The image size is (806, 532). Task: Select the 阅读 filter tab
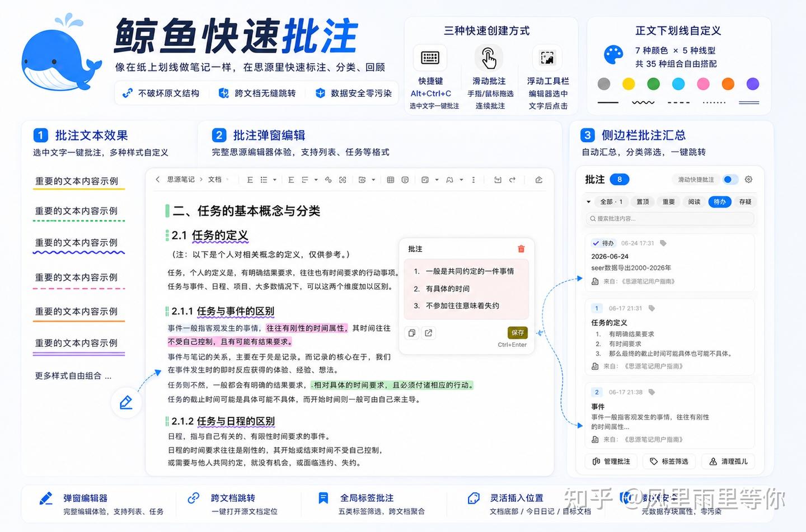tap(695, 202)
